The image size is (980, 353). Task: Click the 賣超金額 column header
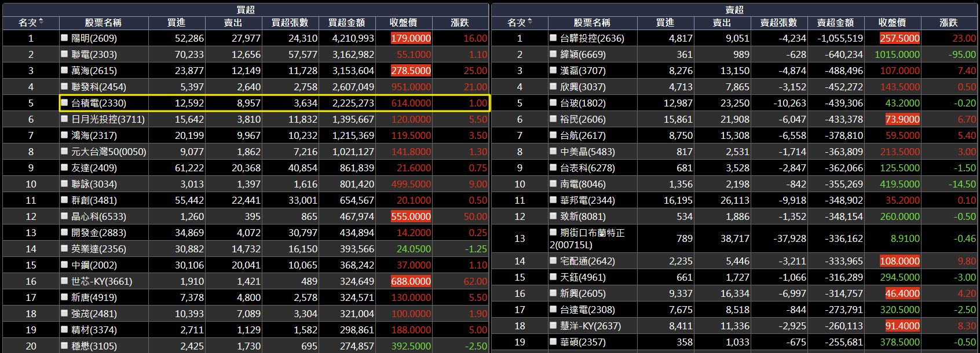coord(836,23)
